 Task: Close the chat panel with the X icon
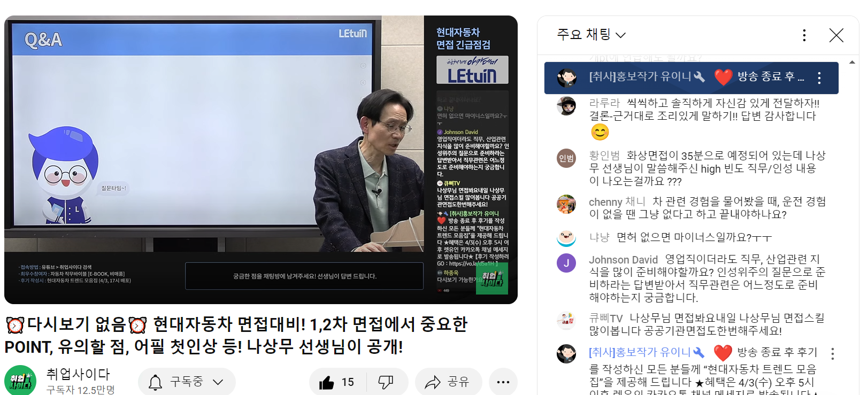pos(836,35)
